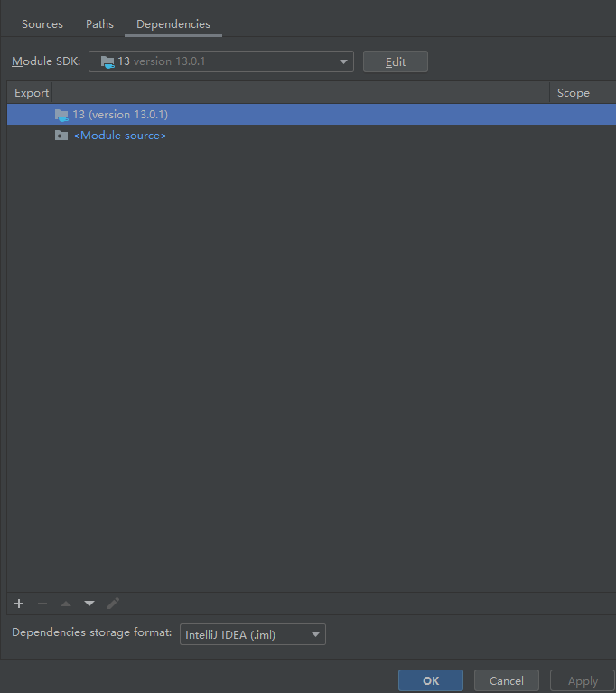Viewport: 616px width, 693px height.
Task: Open Dependencies storage format dropdown
Action: pos(253,634)
